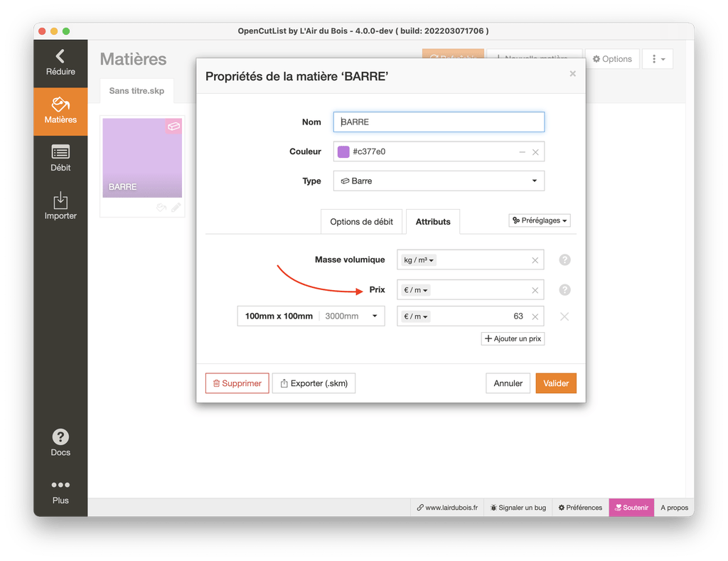Click Ajouter un prix button

pyautogui.click(x=513, y=339)
